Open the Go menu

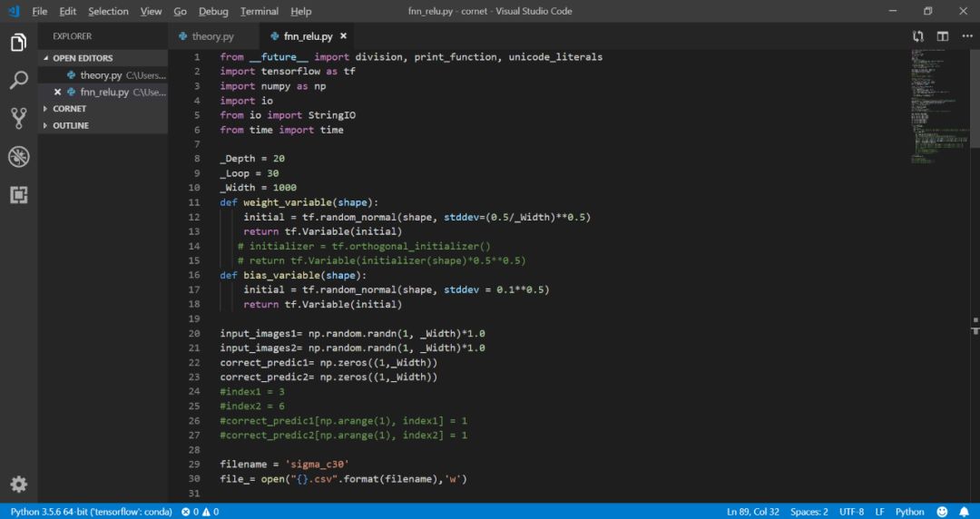pyautogui.click(x=180, y=11)
